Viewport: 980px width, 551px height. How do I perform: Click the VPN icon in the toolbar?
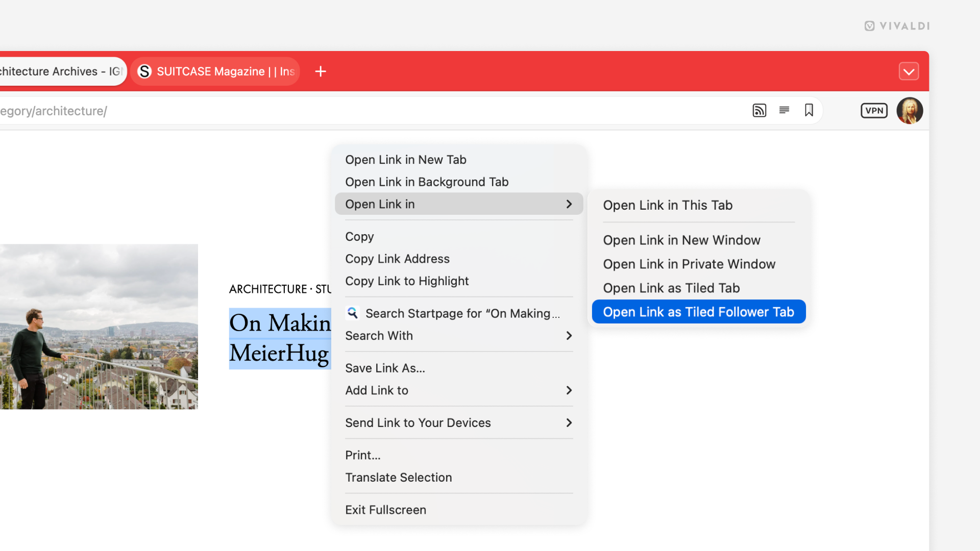(x=874, y=110)
